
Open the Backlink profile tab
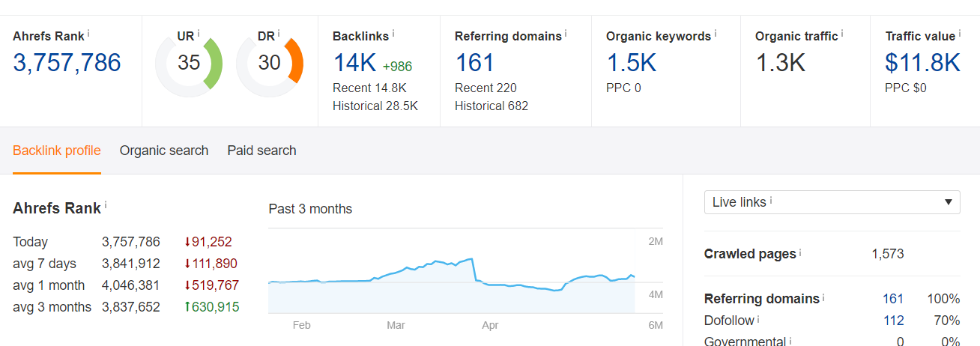coord(57,151)
